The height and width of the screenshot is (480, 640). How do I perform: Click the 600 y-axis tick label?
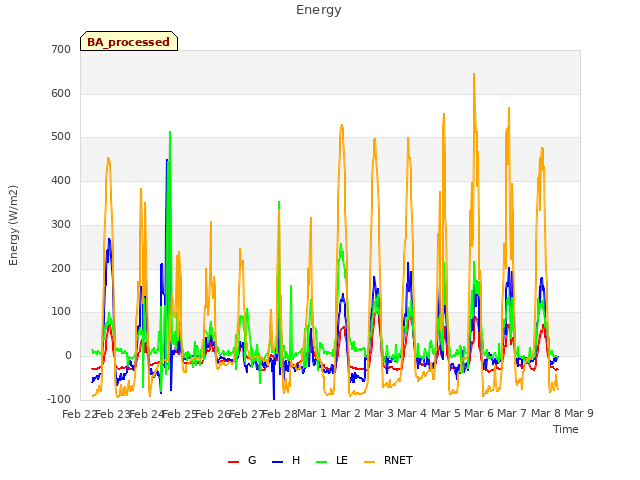[x=61, y=93]
